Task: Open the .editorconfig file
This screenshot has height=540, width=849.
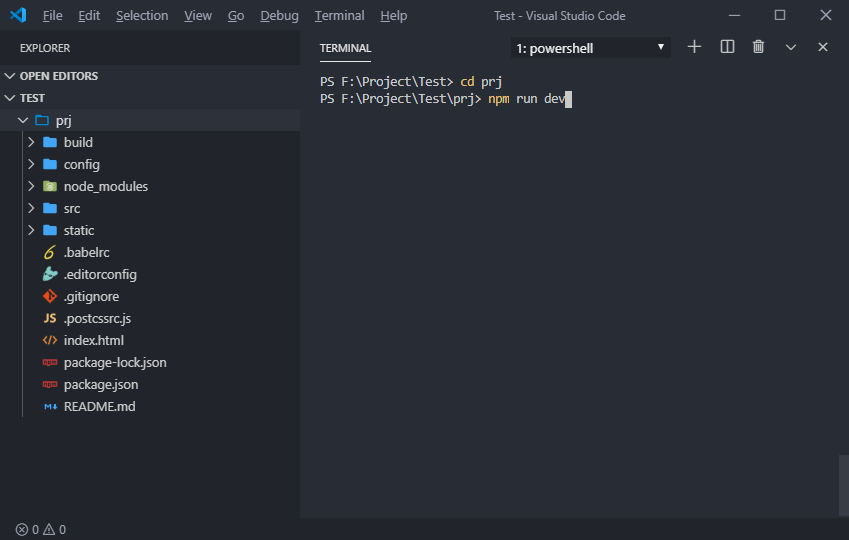Action: (x=100, y=275)
